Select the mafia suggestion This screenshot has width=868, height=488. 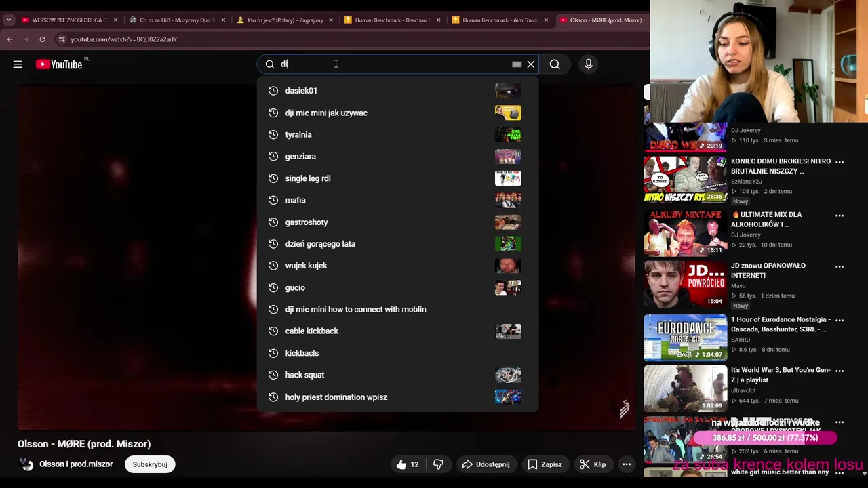(397, 200)
